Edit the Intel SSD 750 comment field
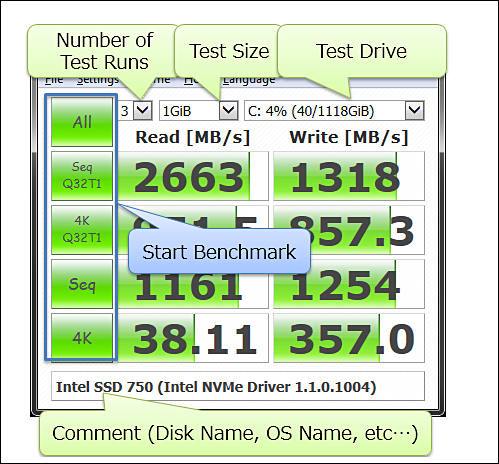The height and width of the screenshot is (464, 499). (x=238, y=386)
